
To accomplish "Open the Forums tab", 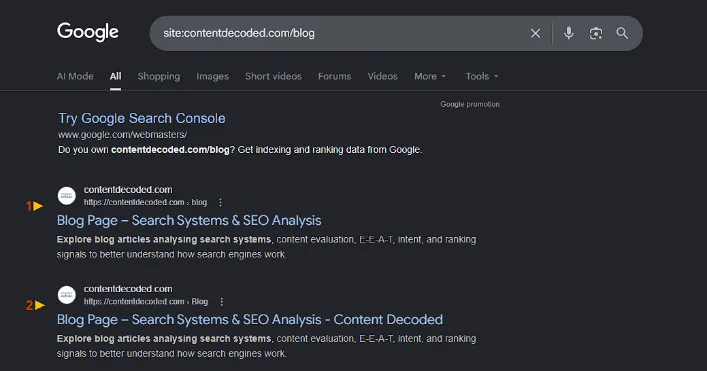I will (335, 76).
